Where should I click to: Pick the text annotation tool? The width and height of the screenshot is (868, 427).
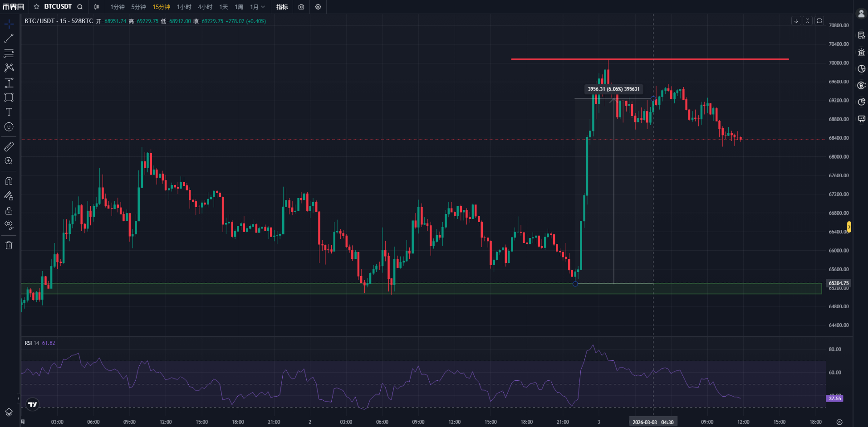[9, 112]
